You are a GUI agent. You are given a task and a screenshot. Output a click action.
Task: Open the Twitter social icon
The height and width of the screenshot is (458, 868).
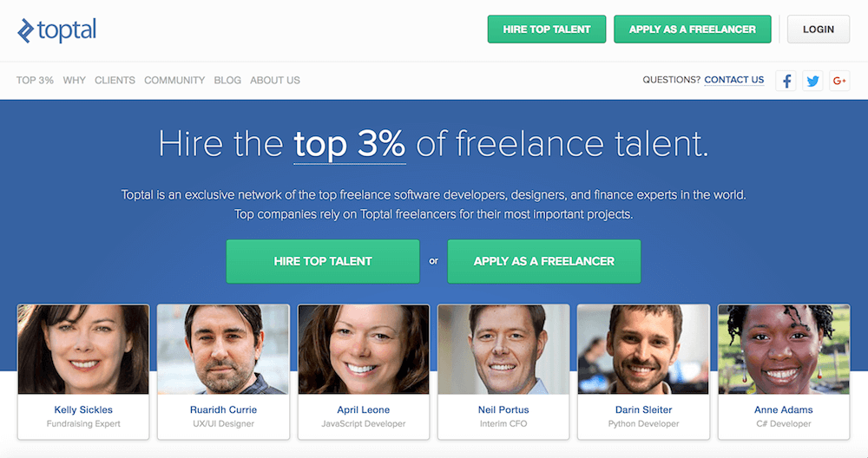point(812,81)
